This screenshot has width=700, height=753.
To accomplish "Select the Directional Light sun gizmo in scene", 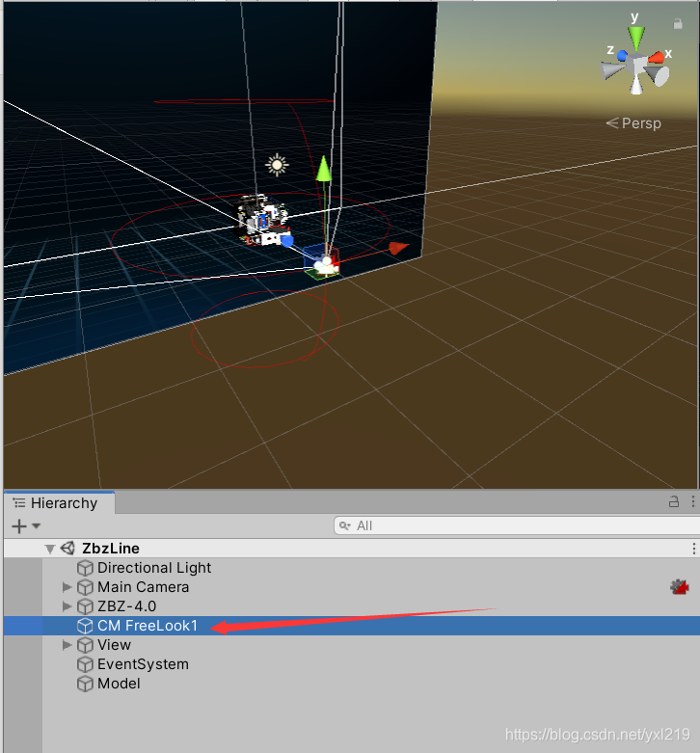I will pos(277,165).
